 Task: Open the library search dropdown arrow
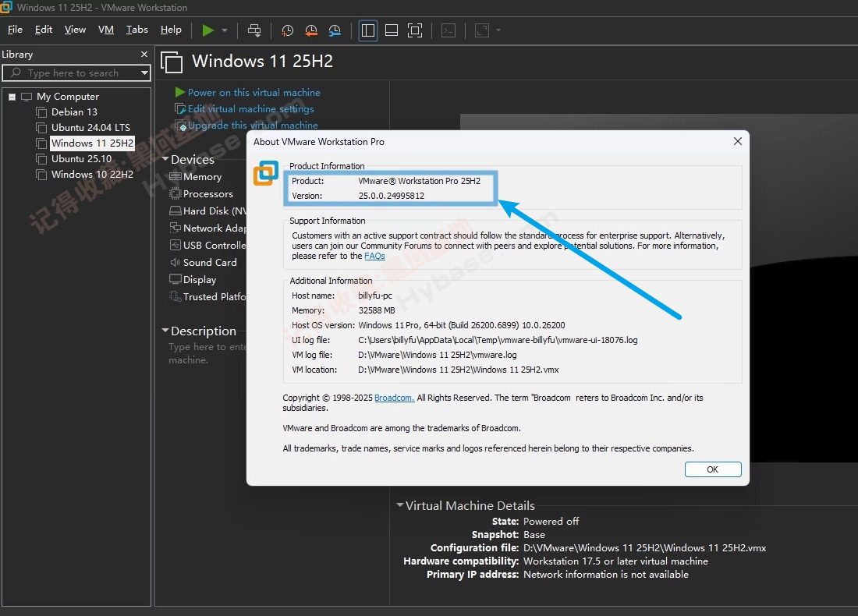(x=144, y=73)
